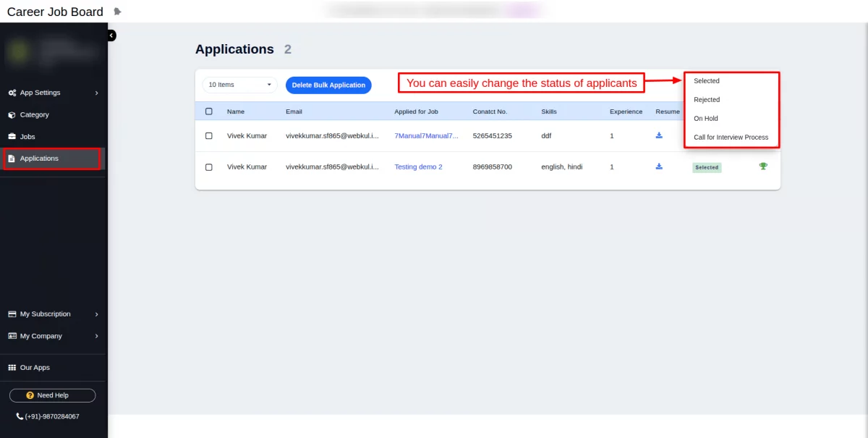Screen dimensions: 868x438
Task: Click the App Settings gears icon
Action: pyautogui.click(x=12, y=93)
